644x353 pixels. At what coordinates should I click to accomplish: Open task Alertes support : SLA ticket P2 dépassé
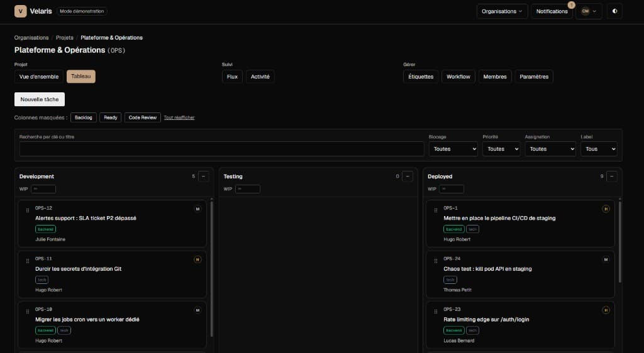(x=86, y=218)
